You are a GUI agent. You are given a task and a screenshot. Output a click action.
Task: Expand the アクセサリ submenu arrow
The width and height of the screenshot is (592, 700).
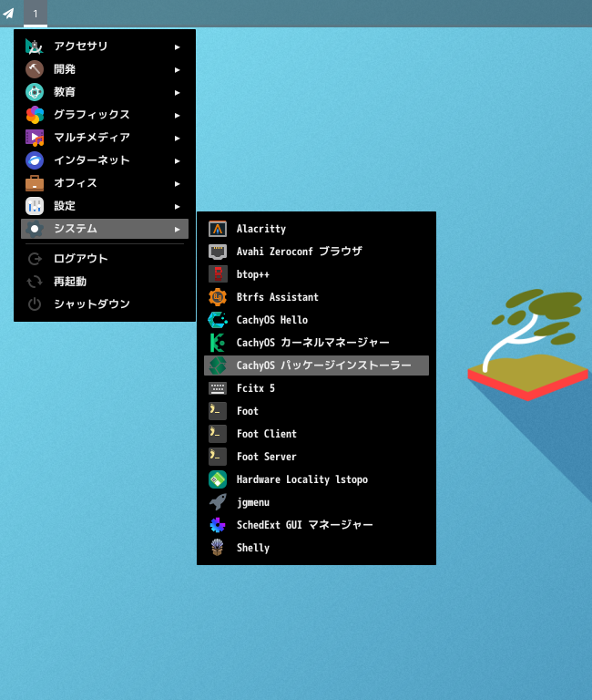177,46
